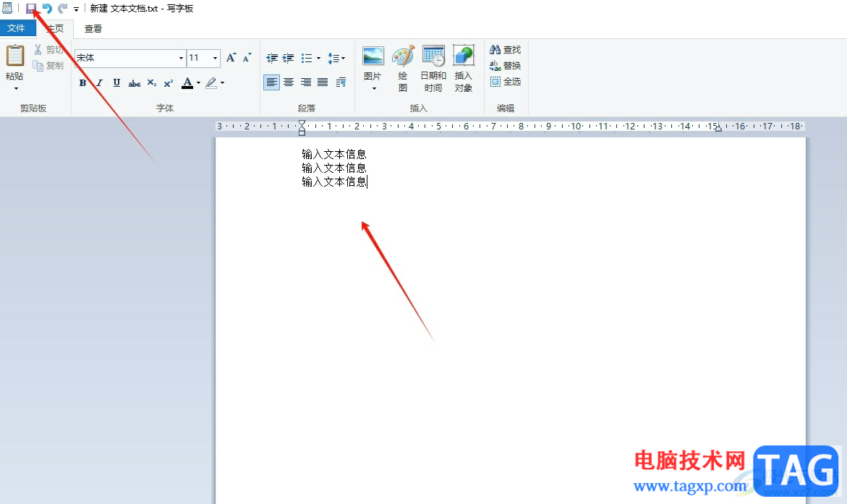Click 查找 find button
This screenshot has height=504, width=847.
tap(506, 50)
